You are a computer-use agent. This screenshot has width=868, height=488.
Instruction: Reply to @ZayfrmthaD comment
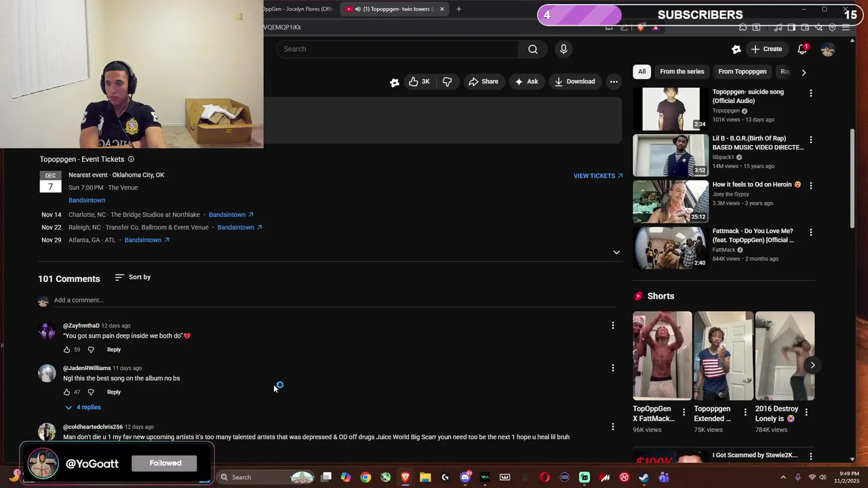114,350
